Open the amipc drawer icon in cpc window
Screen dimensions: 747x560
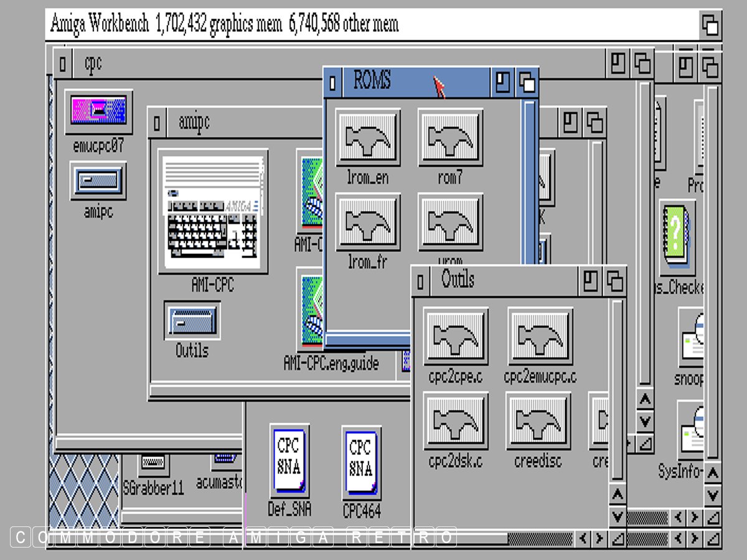pos(98,181)
